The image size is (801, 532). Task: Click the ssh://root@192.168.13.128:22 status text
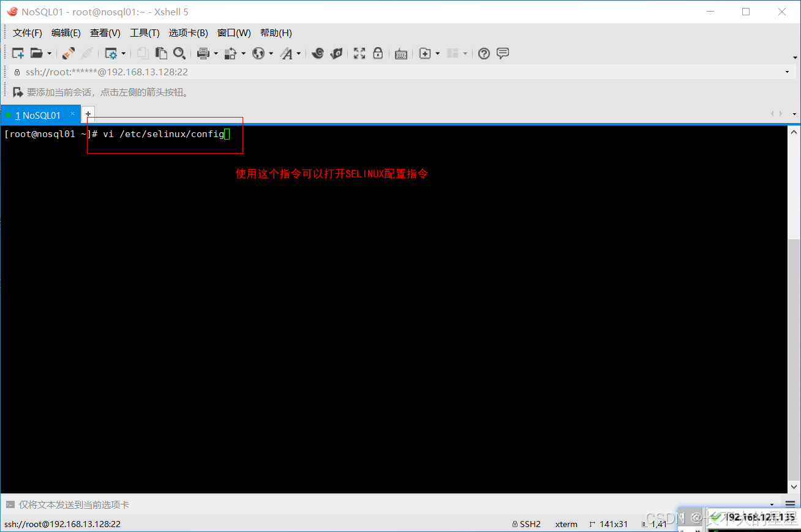tap(62, 524)
